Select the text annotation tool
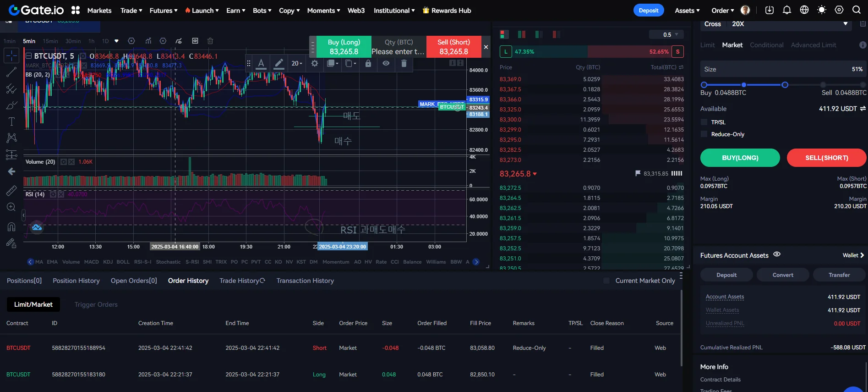This screenshot has width=868, height=392. click(11, 121)
